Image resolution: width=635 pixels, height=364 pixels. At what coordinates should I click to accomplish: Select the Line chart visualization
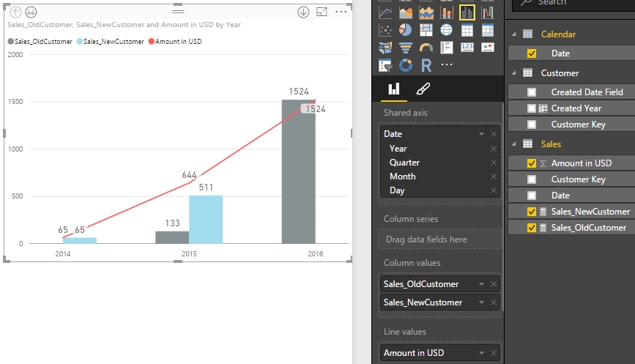coord(385,12)
